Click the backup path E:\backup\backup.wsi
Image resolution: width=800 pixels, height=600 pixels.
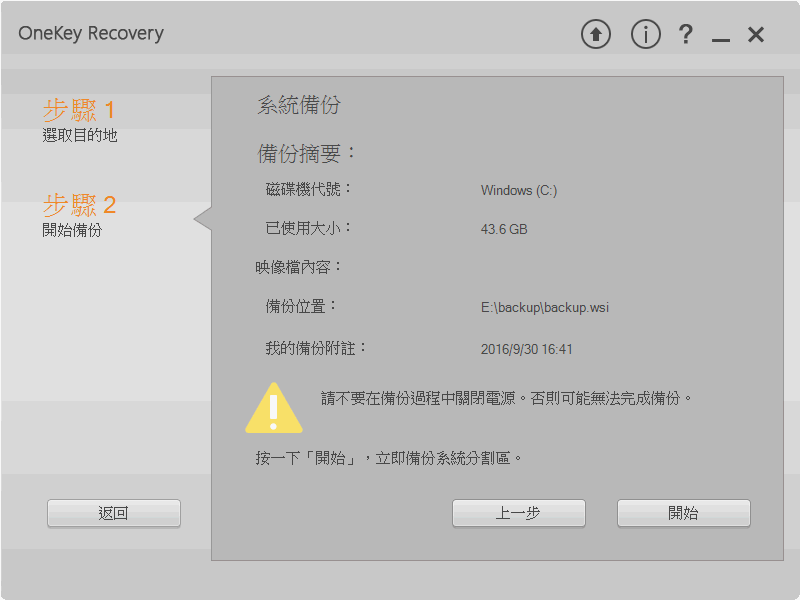pyautogui.click(x=544, y=308)
